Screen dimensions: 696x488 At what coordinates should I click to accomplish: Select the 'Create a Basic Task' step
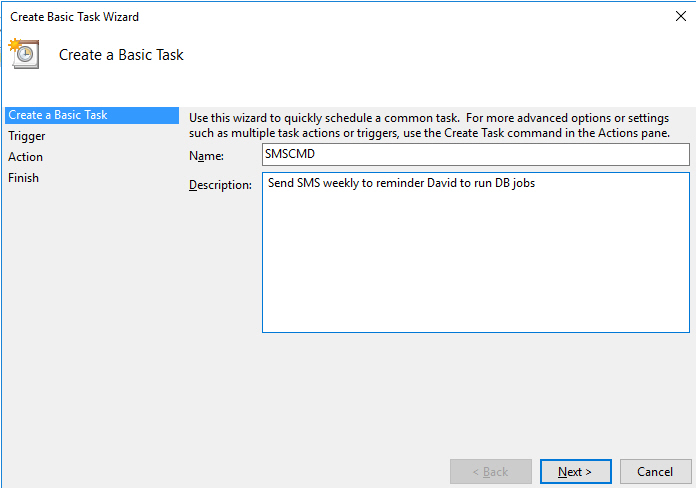coord(58,115)
